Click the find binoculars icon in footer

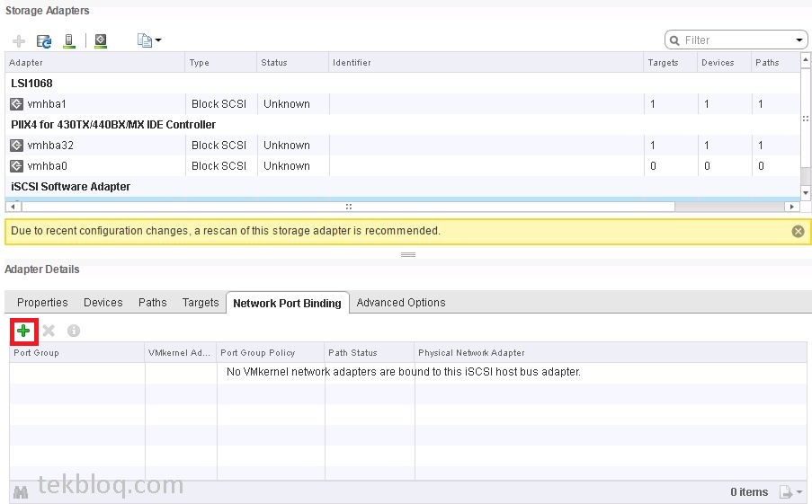pos(20,492)
